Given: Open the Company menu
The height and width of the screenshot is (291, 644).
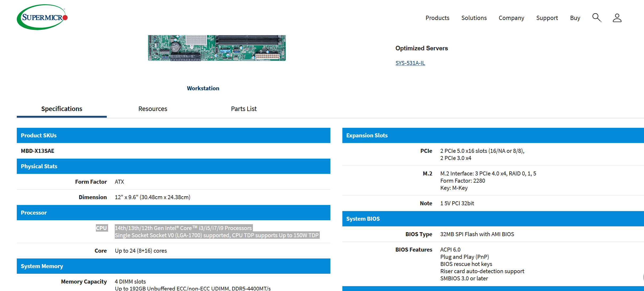Looking at the screenshot, I should (x=511, y=18).
